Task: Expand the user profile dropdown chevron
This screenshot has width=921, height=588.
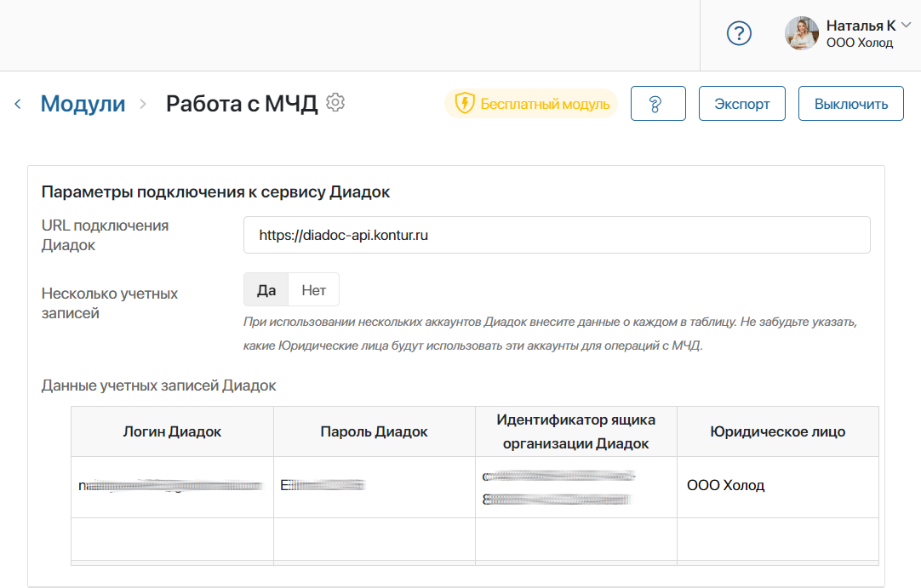Action: click(x=906, y=26)
